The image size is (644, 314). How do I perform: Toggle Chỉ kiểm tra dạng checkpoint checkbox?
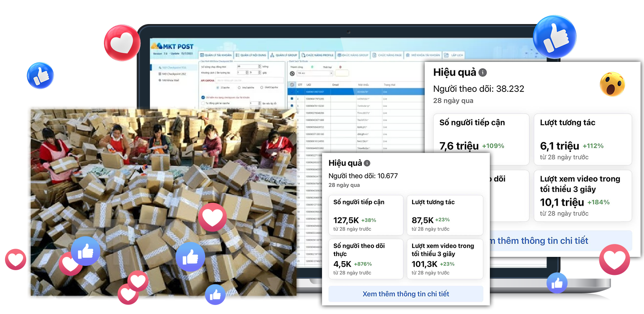(x=203, y=97)
